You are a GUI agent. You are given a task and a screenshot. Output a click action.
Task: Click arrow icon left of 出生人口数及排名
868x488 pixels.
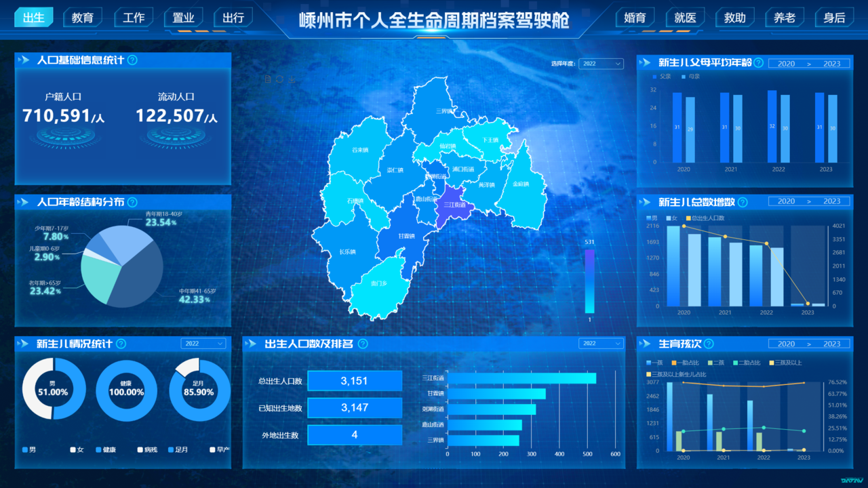[x=252, y=344]
